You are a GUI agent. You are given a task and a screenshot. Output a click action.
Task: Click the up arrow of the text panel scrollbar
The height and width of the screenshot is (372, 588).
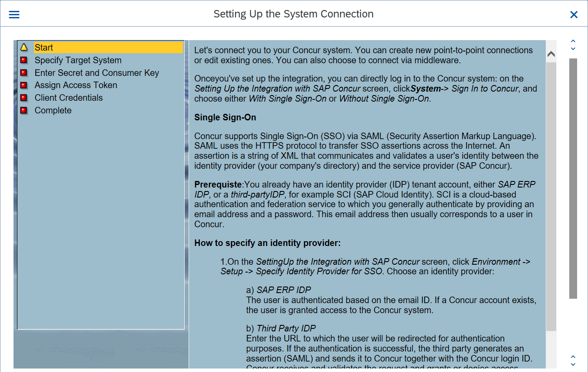coord(551,54)
